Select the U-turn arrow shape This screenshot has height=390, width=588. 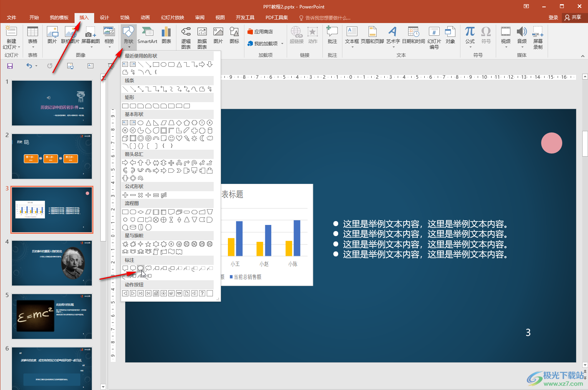click(194, 163)
